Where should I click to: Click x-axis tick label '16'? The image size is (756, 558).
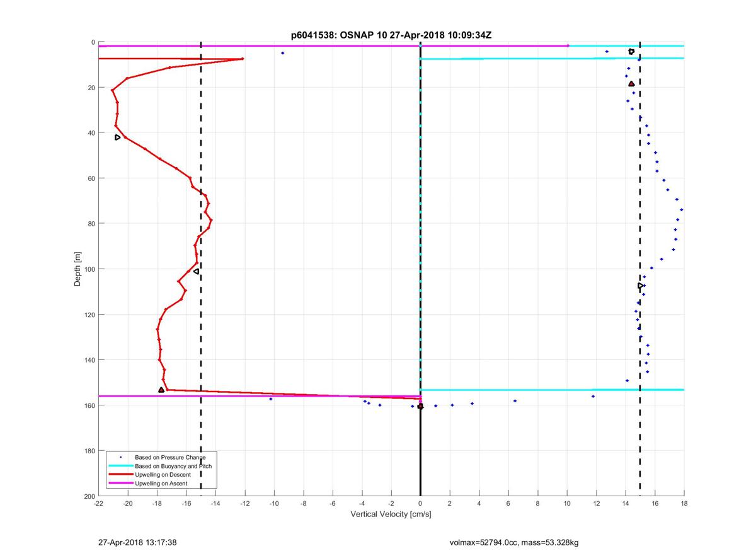[x=655, y=504]
